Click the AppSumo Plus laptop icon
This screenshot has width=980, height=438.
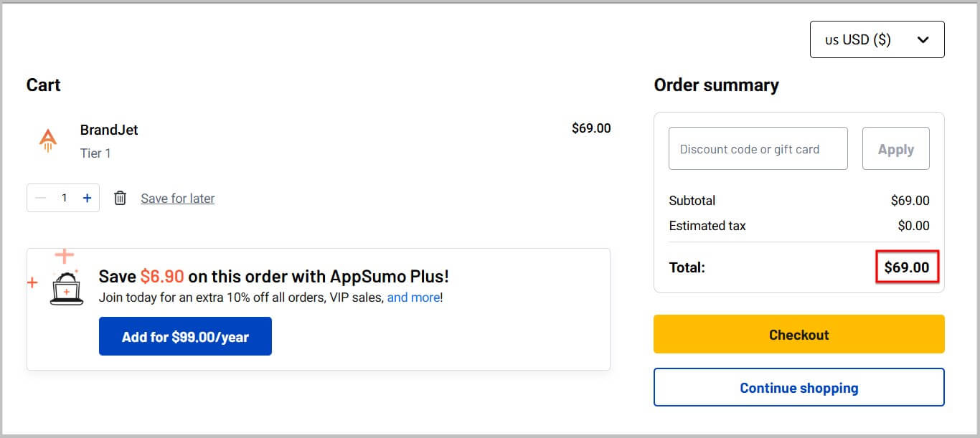pyautogui.click(x=67, y=287)
